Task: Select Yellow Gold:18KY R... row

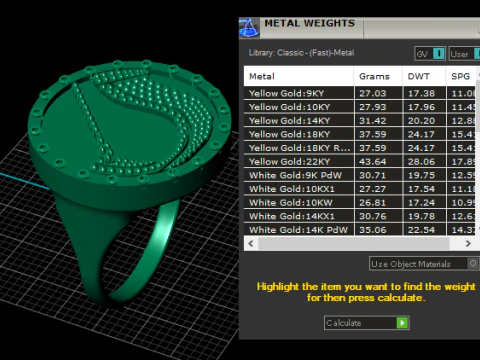Action: (359, 148)
